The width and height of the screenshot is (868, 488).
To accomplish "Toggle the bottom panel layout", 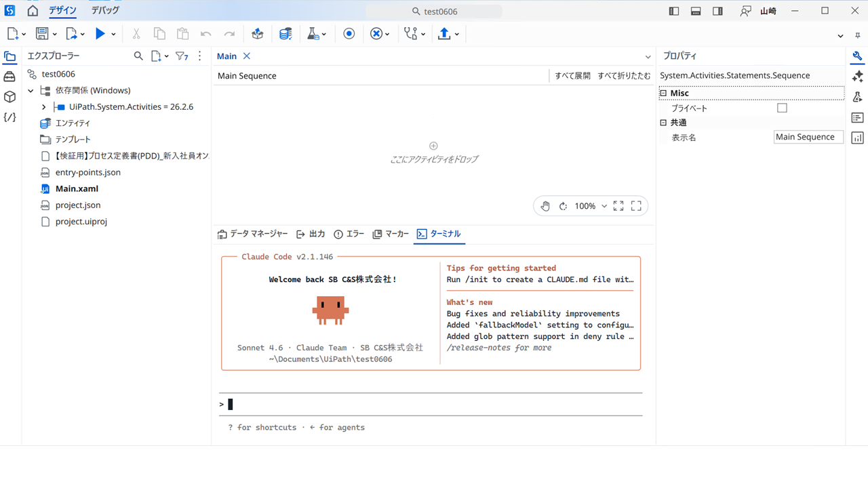I will tap(696, 11).
